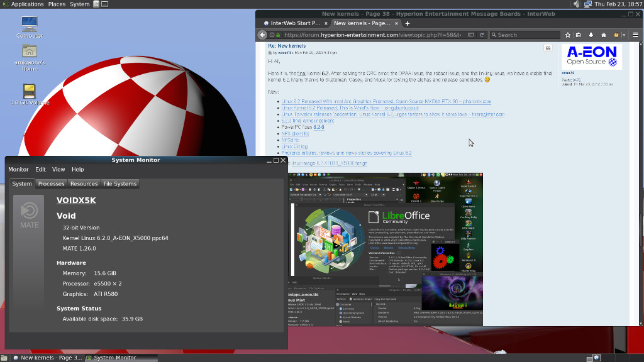Viewport: 644px width, 362px height.
Task: Open the Monitor menu in System Monitor
Action: pos(18,170)
